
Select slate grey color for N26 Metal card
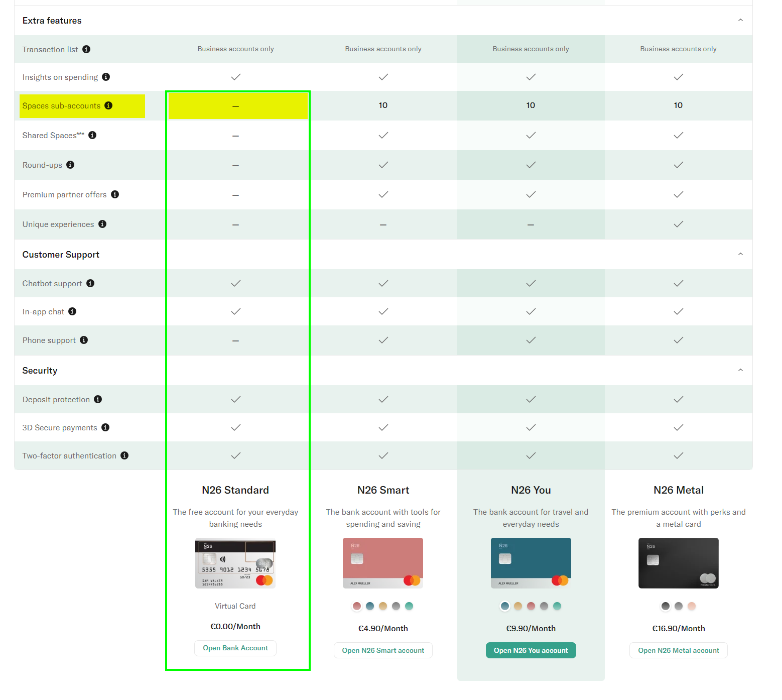679,606
